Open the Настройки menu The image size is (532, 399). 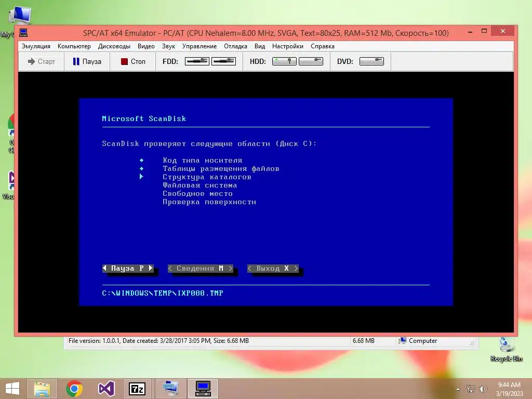click(x=288, y=46)
